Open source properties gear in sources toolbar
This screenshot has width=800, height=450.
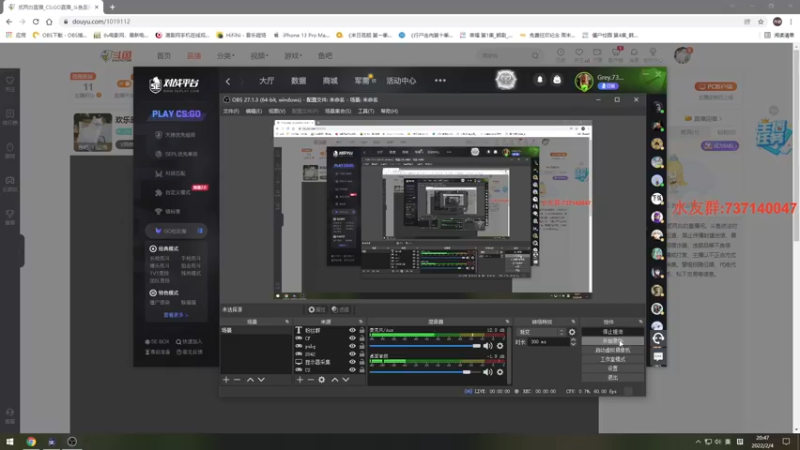pyautogui.click(x=321, y=380)
